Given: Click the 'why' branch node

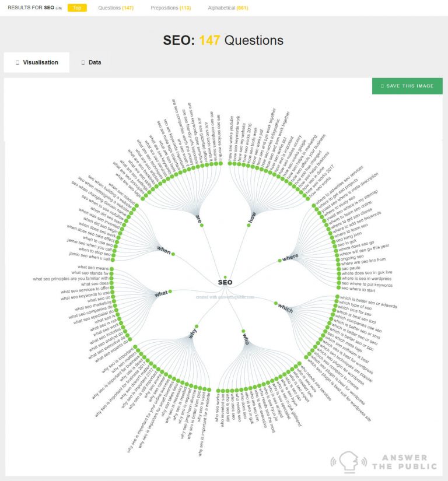Looking at the screenshot, I should pos(196,326).
